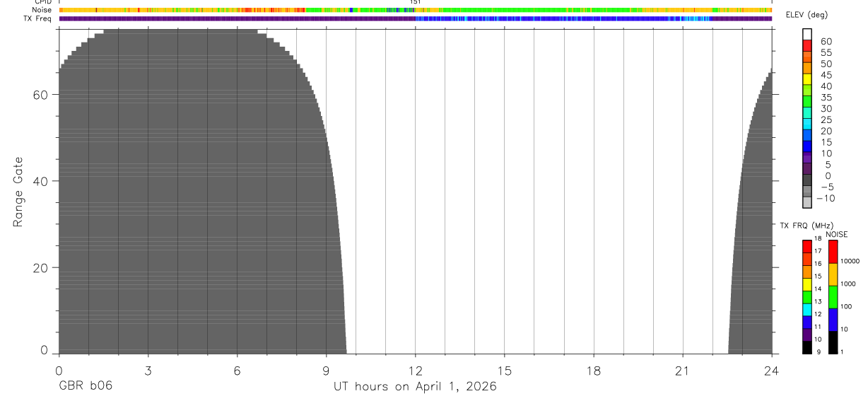Click the '6' tick on UT hours axis
This screenshot has height=401, width=868.
click(x=237, y=371)
